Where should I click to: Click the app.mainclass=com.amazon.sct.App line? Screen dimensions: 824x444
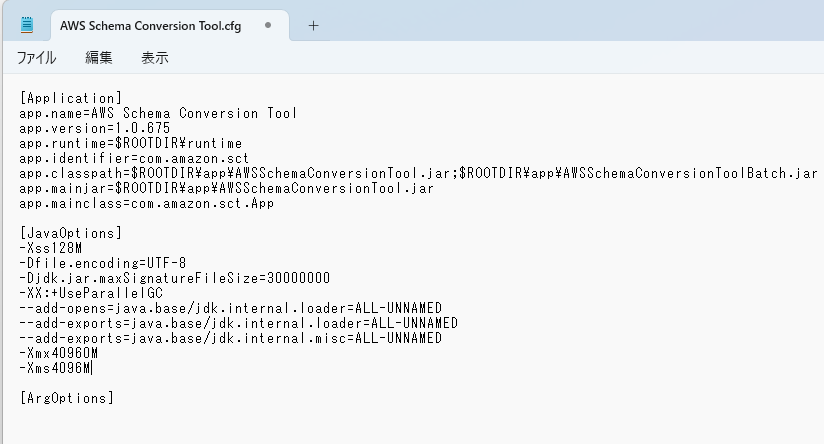tap(147, 203)
